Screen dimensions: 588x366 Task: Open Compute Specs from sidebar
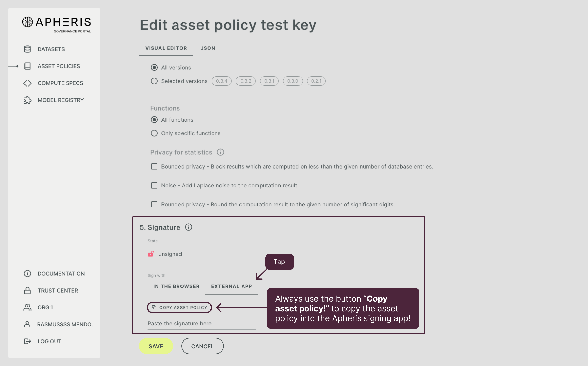[x=60, y=83]
